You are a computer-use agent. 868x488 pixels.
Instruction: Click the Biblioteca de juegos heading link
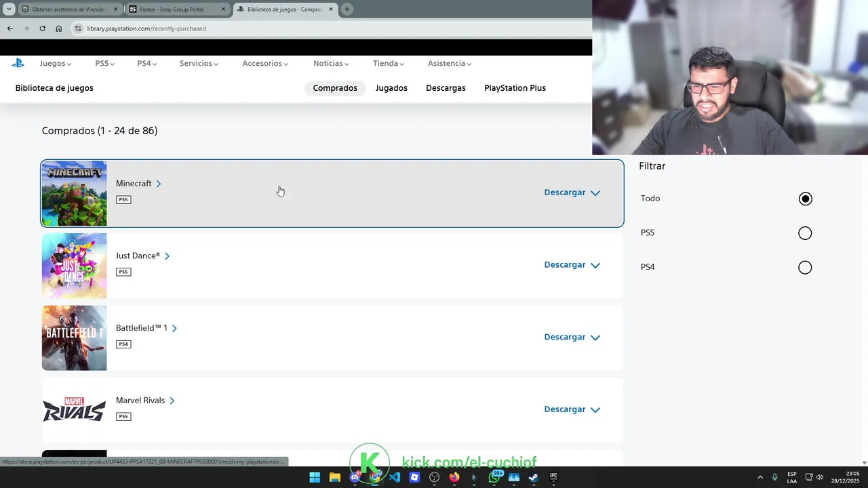coord(54,88)
